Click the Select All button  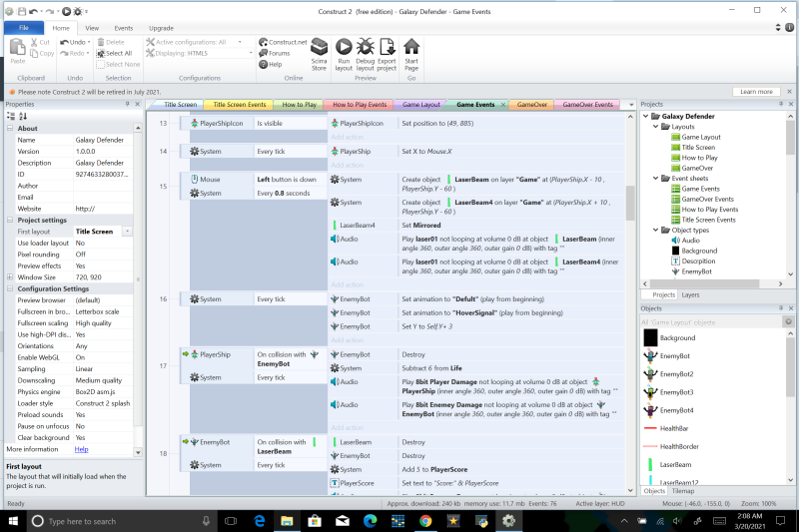[x=115, y=53]
